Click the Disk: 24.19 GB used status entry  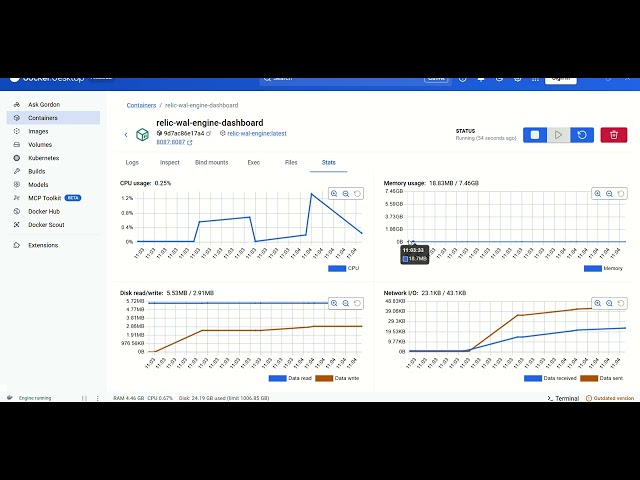click(224, 398)
